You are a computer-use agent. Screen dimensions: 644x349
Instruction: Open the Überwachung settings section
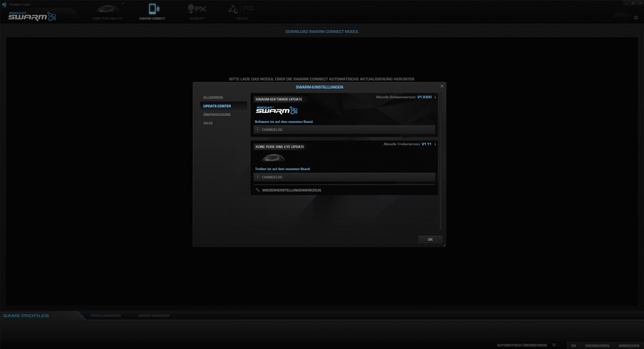point(217,115)
